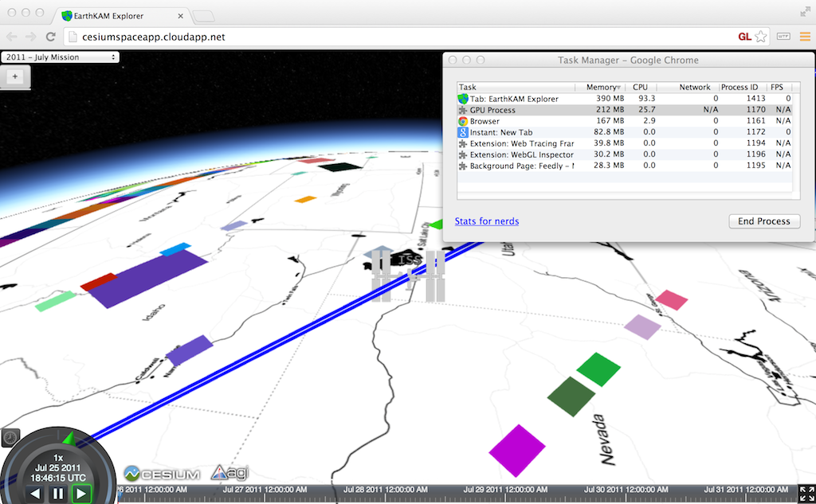
Task: Select the lilac image footprint
Action: [642, 326]
